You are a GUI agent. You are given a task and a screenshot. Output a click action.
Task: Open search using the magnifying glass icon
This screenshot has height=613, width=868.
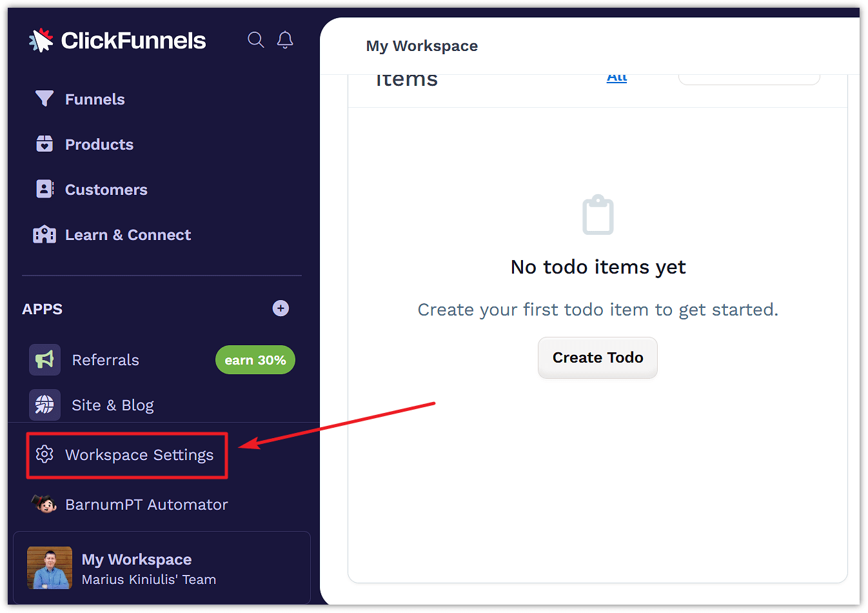255,39
